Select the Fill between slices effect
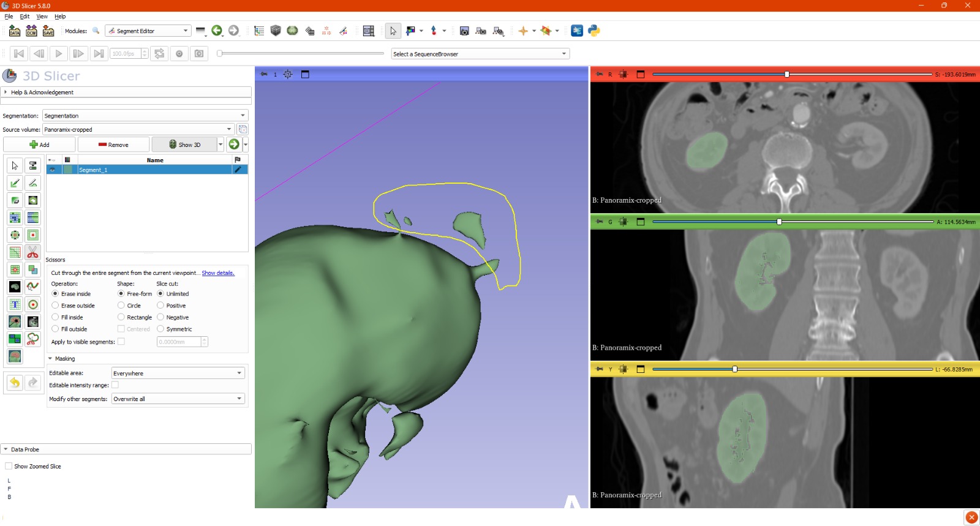The height and width of the screenshot is (526, 980). (33, 217)
